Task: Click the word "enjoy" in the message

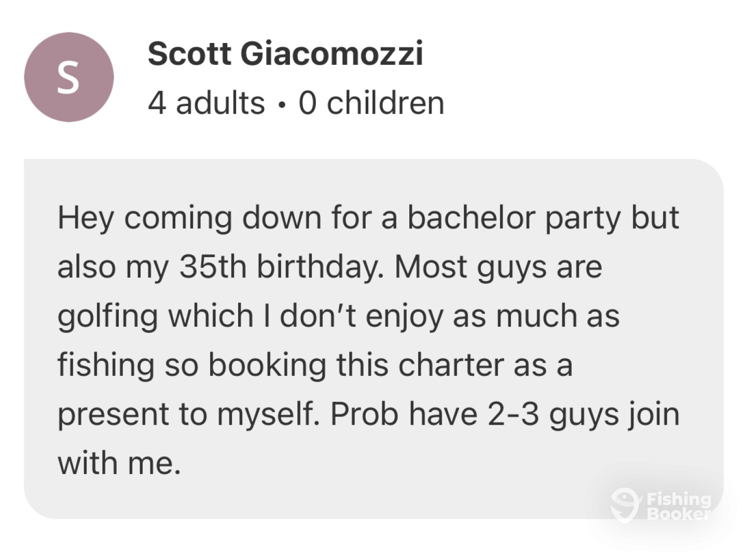Action: 405,317
